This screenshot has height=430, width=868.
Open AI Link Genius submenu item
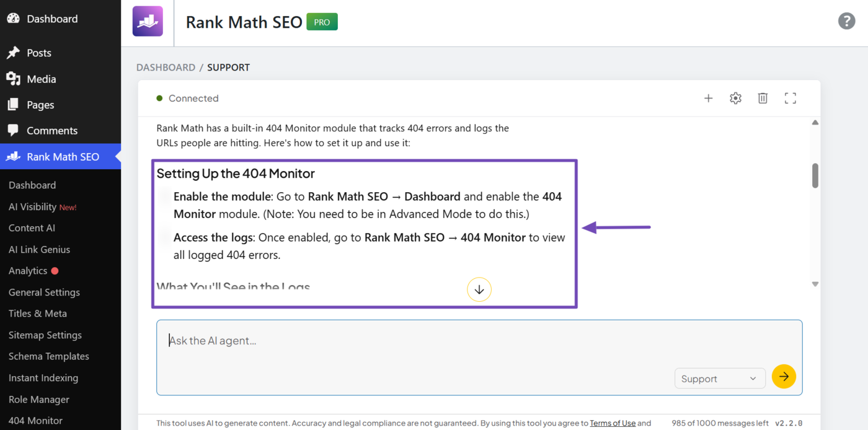[39, 250]
